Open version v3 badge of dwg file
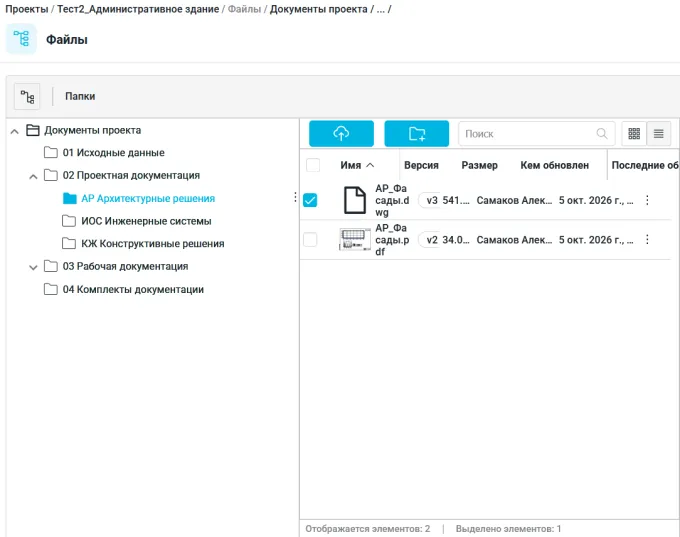The height and width of the screenshot is (537, 680). pyautogui.click(x=430, y=200)
